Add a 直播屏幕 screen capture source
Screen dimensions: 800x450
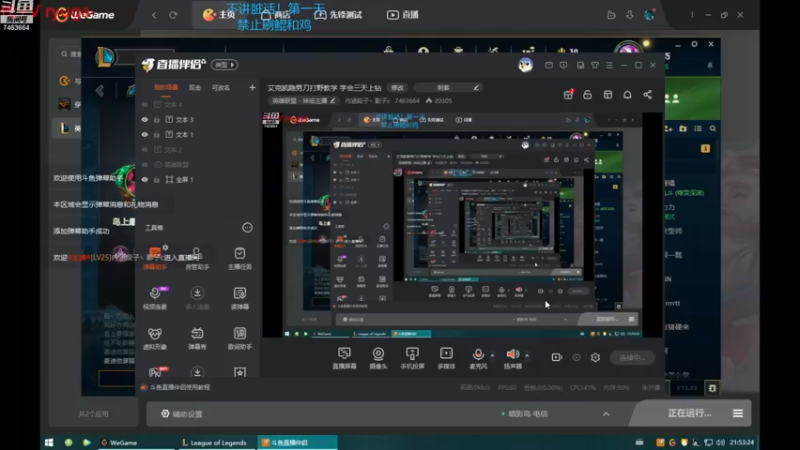[344, 358]
